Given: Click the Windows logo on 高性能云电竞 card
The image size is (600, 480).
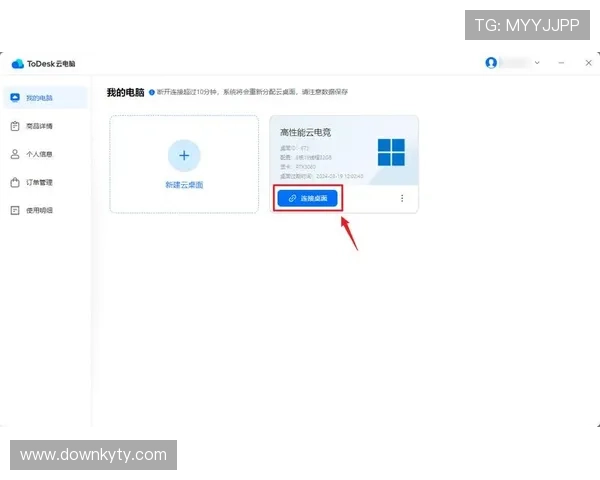Looking at the screenshot, I should 391,152.
